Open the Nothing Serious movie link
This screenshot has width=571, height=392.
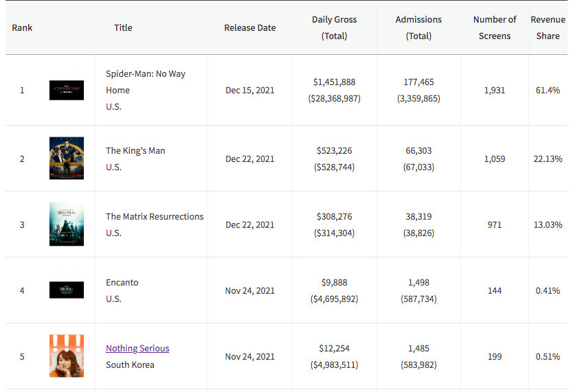click(x=137, y=348)
